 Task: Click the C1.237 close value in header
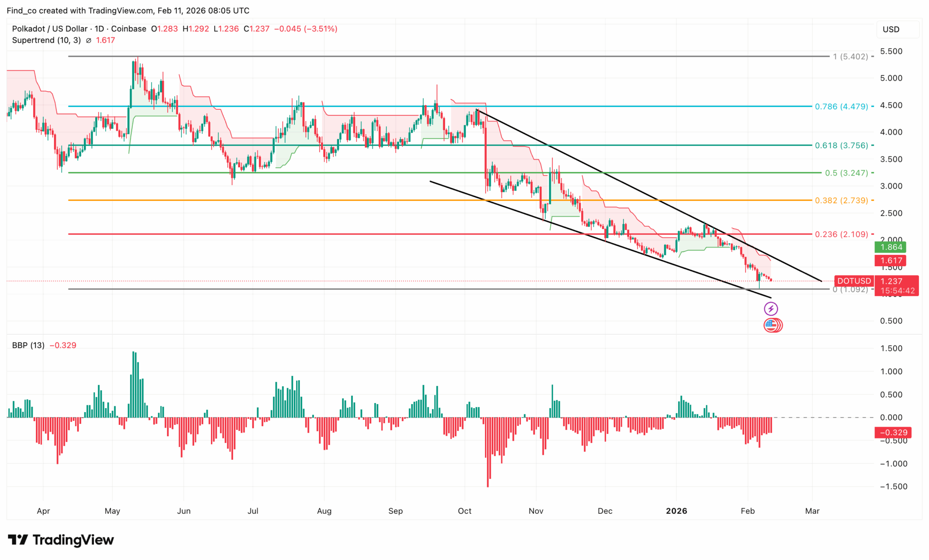tap(256, 29)
